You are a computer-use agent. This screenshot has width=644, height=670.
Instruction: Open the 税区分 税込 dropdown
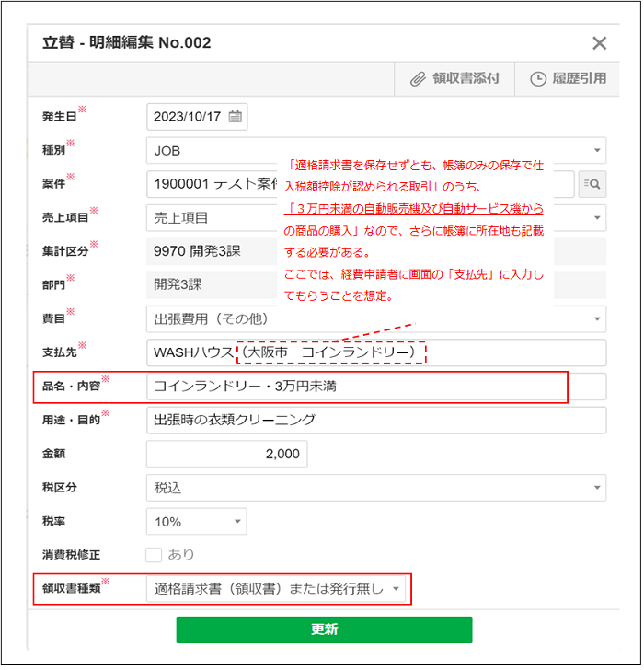(597, 488)
